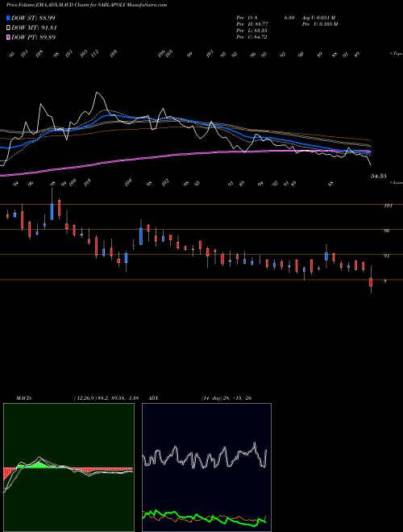The width and height of the screenshot is (403, 532).
Task: Click the tall blue candlestick near 101 line
Action: coord(52,212)
